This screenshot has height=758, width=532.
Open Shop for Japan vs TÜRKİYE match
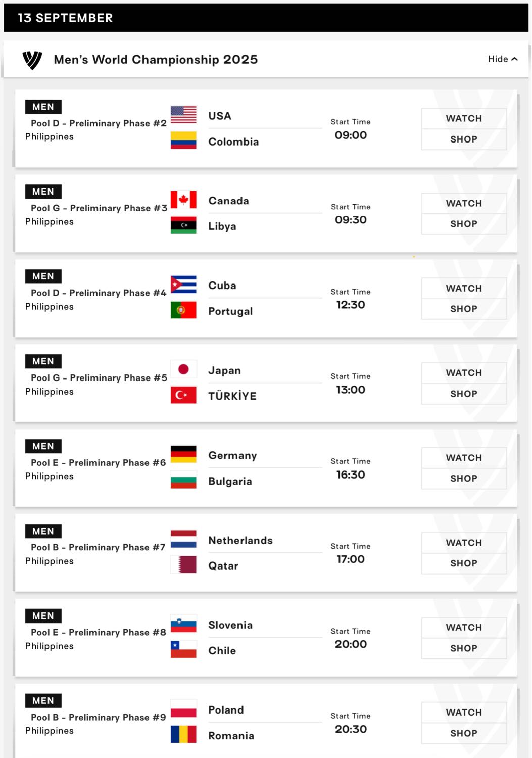(464, 394)
